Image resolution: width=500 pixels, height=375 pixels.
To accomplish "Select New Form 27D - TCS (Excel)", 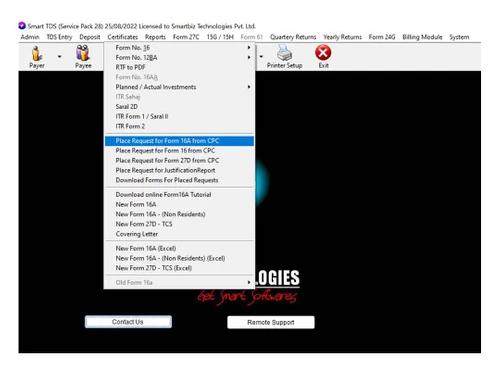I will [179, 268].
